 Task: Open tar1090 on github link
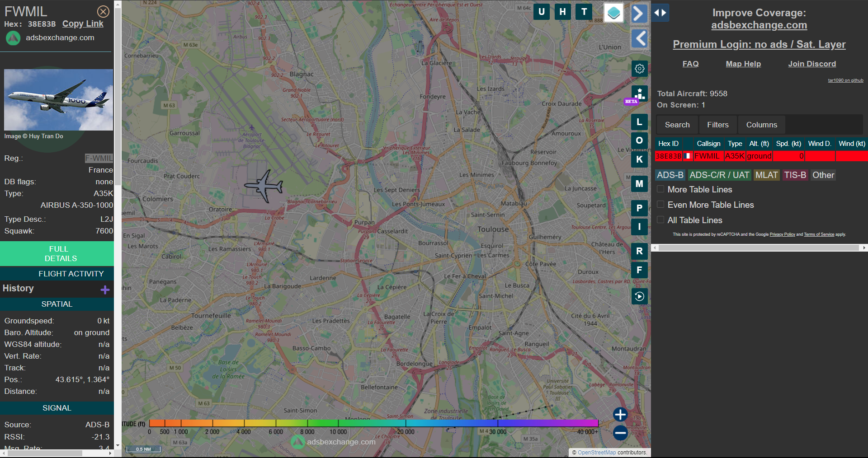[845, 80]
